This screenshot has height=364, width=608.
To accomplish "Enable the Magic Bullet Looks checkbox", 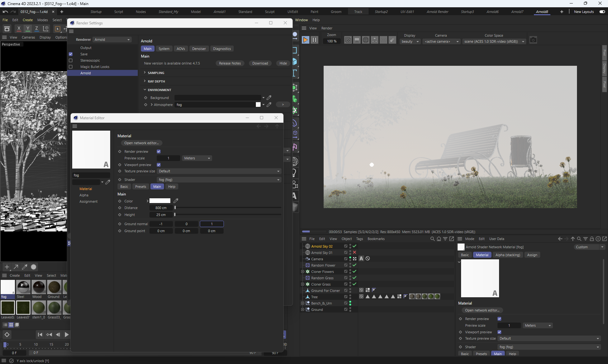I will pos(71,67).
